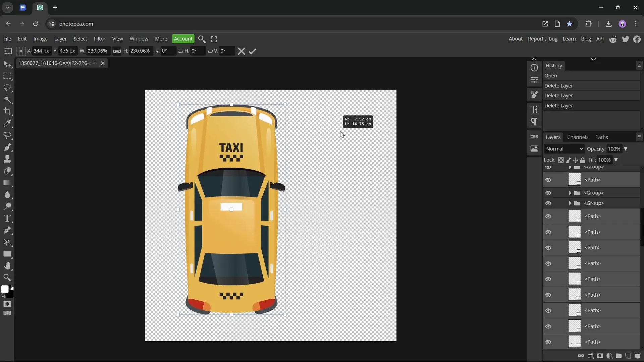Viewport: 644px width, 362px height.
Task: Open the Adjustments panel icon
Action: 534,80
